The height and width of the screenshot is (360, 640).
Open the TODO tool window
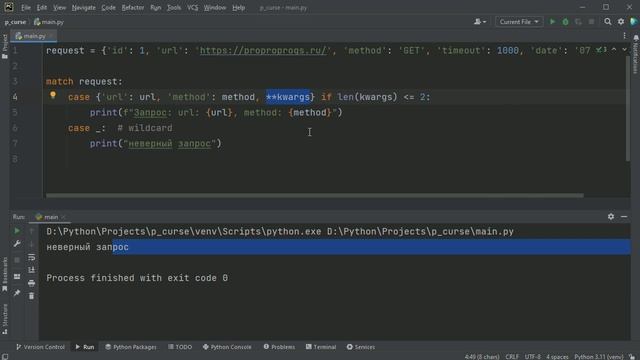point(180,347)
